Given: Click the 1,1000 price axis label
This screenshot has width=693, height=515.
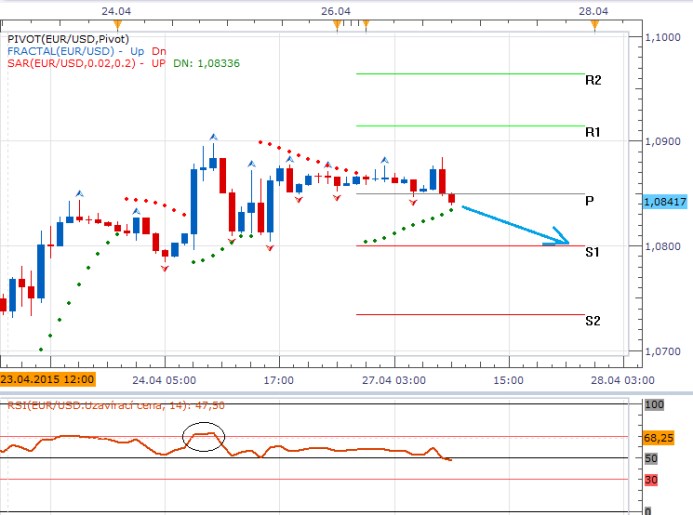Looking at the screenshot, I should (x=662, y=37).
